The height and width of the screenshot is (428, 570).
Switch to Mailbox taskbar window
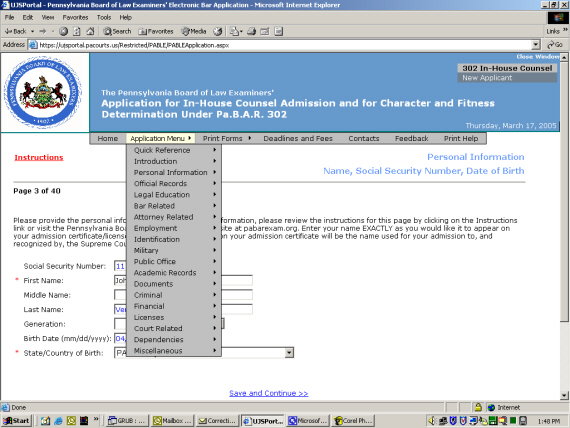tap(172, 421)
